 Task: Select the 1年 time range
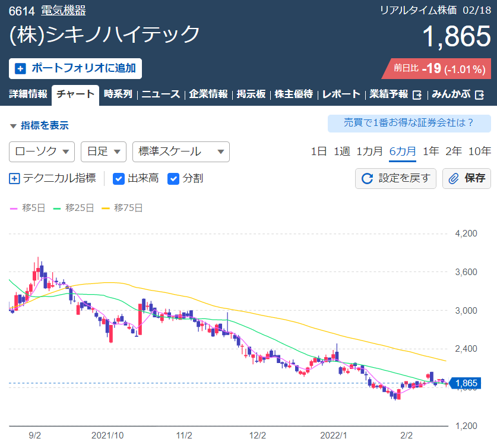pyautogui.click(x=430, y=152)
